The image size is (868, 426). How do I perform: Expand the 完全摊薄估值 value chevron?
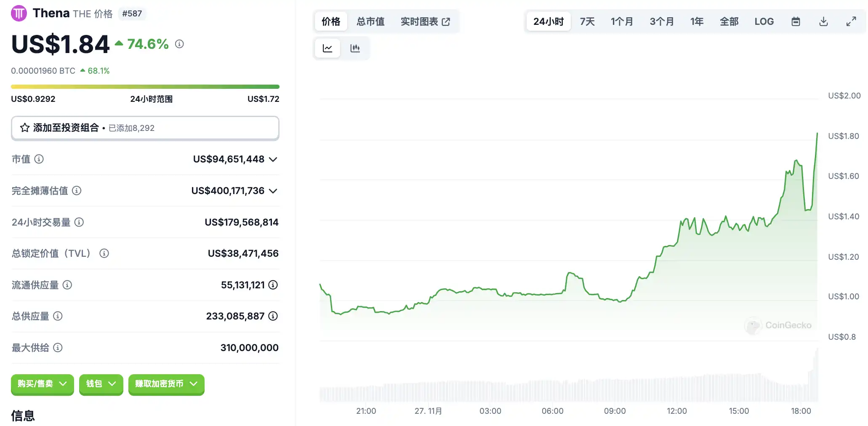click(x=273, y=191)
